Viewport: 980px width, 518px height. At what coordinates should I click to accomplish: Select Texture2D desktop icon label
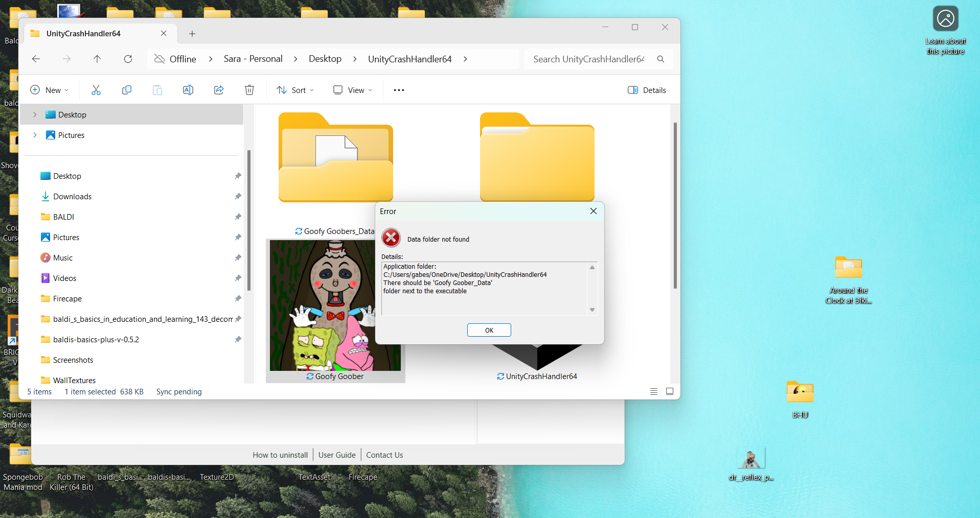217,477
